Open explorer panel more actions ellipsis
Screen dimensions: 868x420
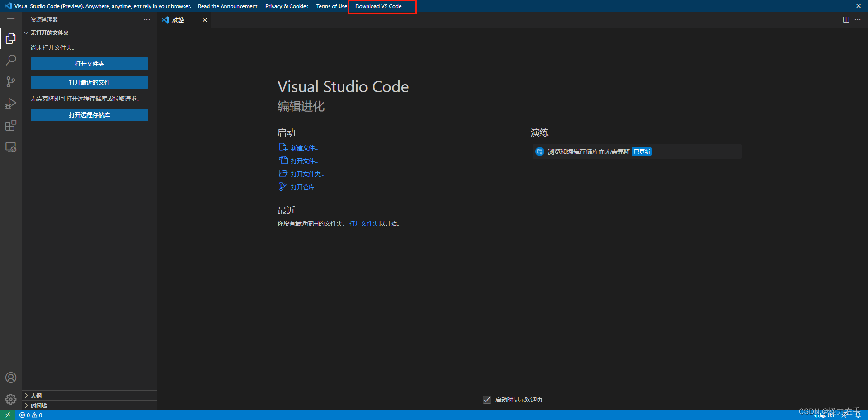tap(147, 20)
